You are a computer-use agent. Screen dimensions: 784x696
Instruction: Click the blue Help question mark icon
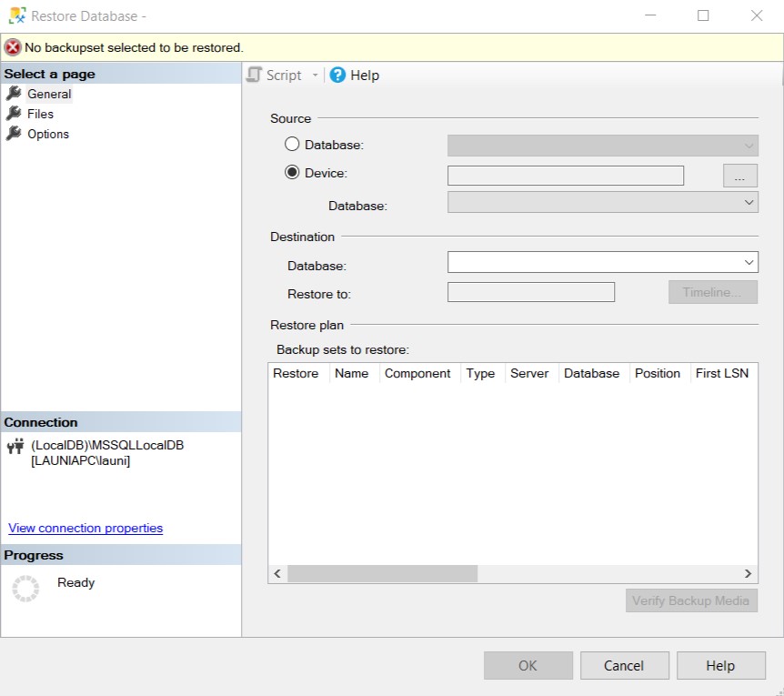pyautogui.click(x=338, y=76)
